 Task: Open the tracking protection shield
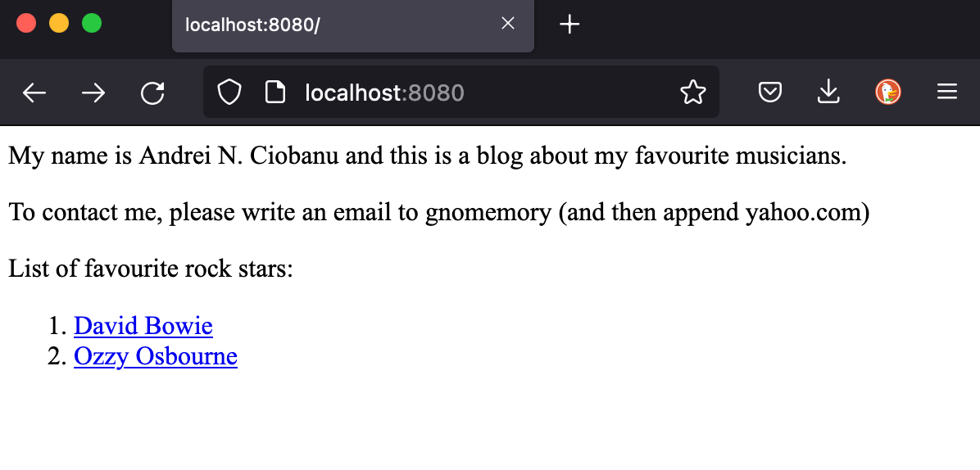pos(229,93)
